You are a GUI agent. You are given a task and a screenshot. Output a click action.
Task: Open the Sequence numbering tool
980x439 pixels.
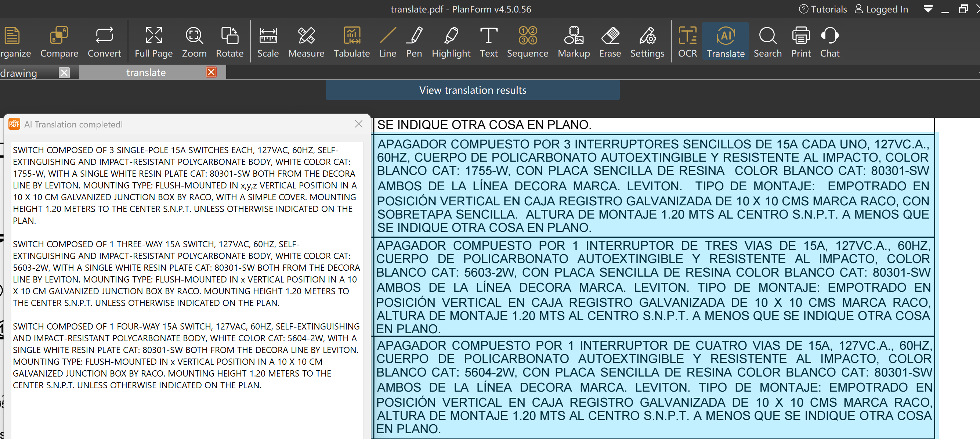527,42
